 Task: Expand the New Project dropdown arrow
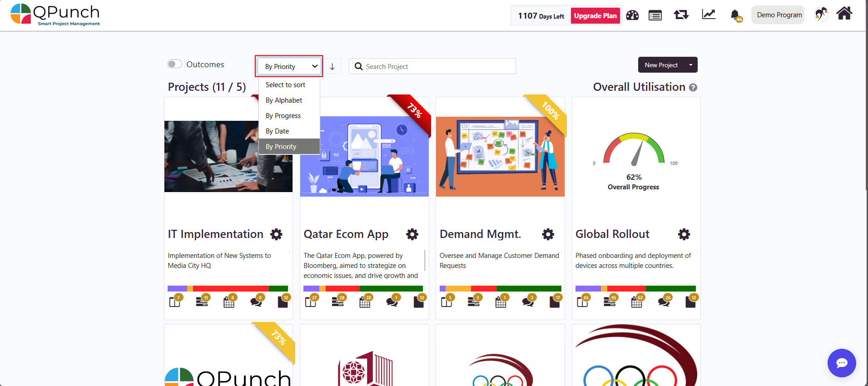pos(691,65)
